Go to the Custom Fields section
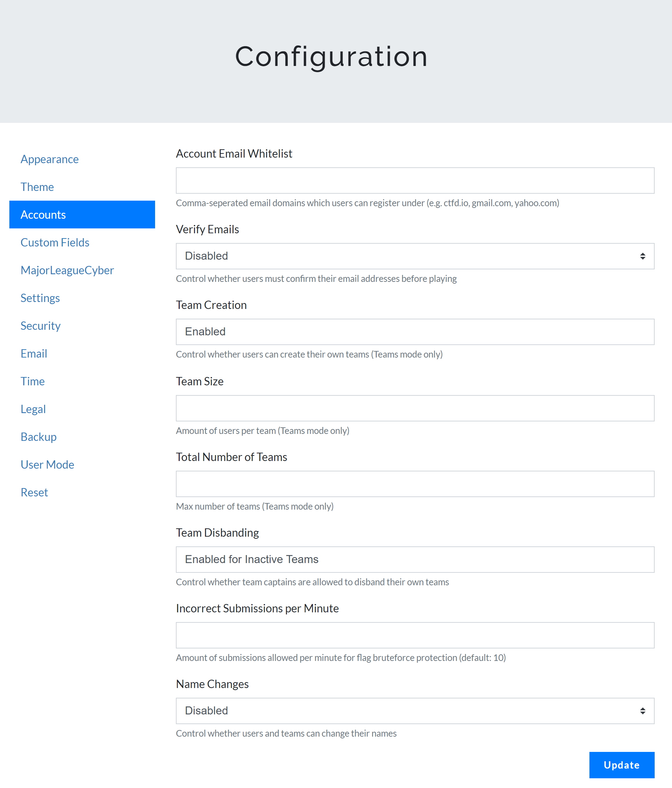 (x=55, y=242)
